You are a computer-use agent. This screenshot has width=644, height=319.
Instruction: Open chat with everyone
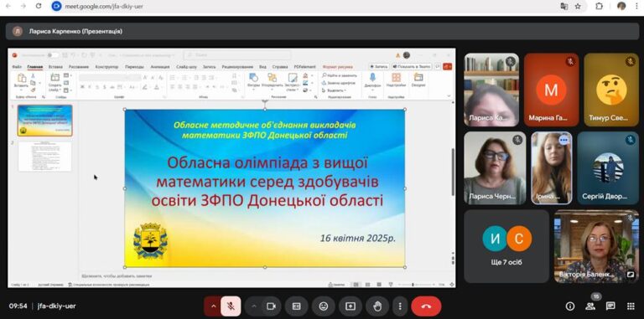(610, 306)
